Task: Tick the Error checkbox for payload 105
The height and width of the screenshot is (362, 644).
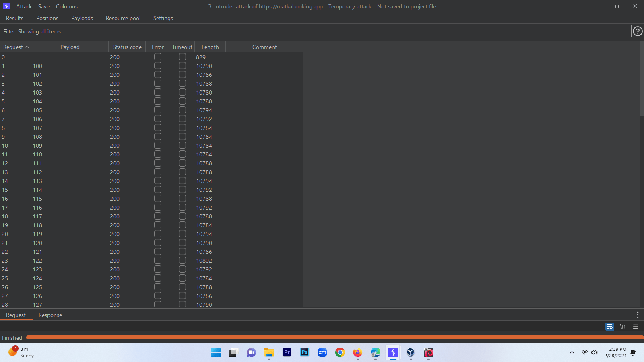Action: click(x=158, y=110)
